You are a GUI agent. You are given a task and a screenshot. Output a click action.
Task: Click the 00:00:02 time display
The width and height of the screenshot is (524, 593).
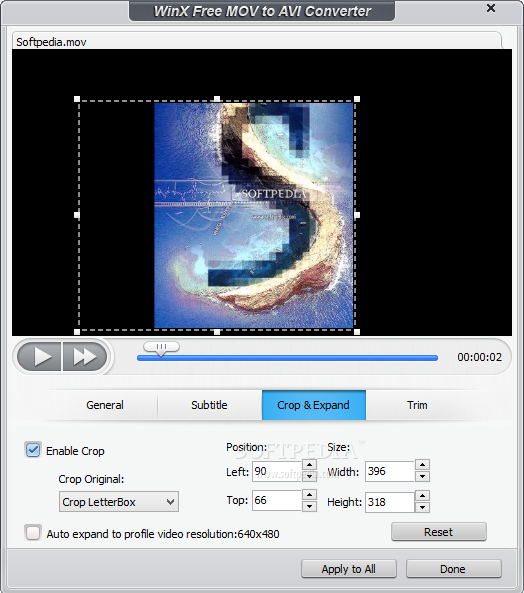479,357
